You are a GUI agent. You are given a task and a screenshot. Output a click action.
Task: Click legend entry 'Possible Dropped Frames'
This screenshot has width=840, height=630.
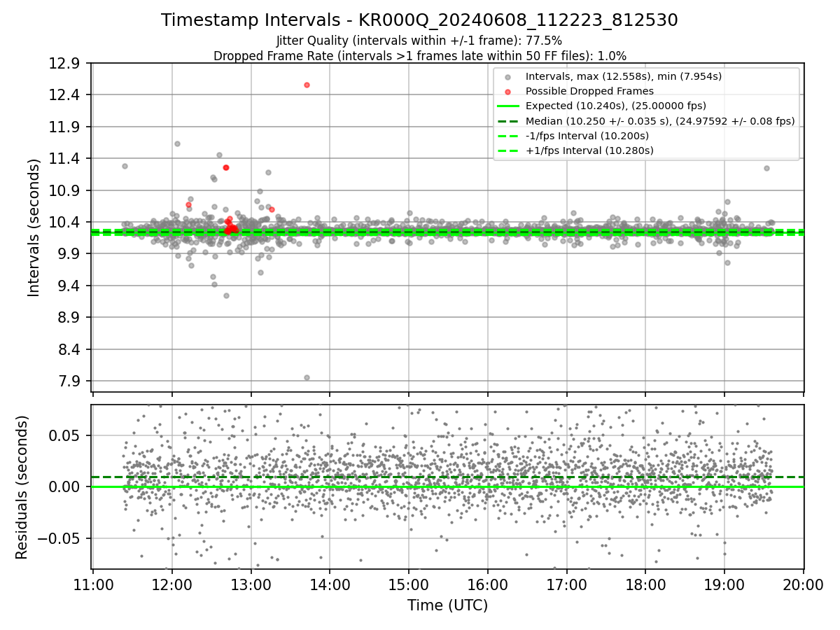(589, 91)
